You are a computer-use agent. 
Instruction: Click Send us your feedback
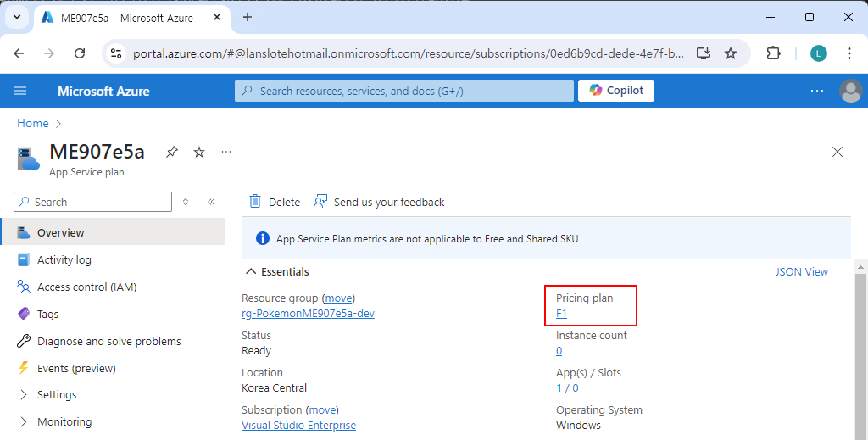pyautogui.click(x=379, y=202)
